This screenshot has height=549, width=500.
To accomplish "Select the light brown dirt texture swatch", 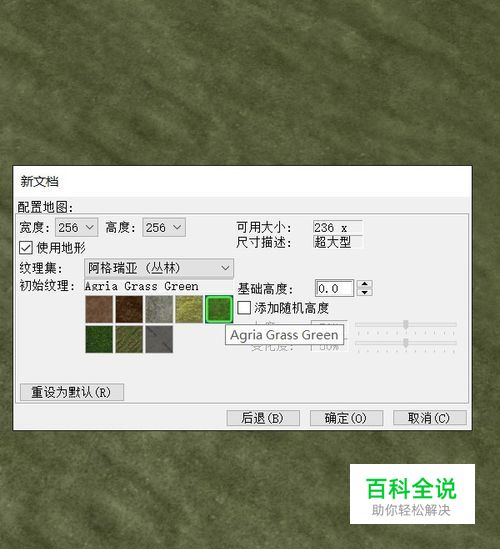I will click(99, 309).
